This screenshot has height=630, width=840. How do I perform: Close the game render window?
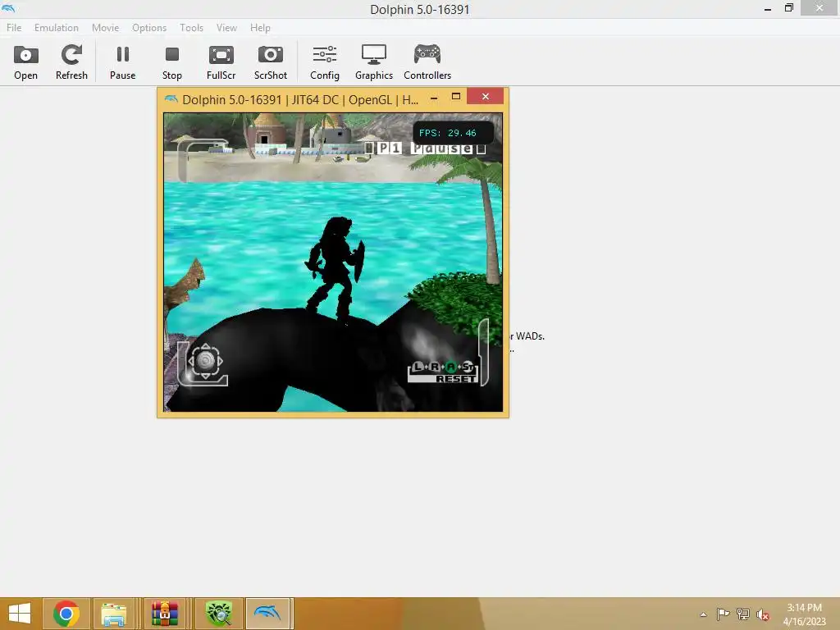[486, 97]
